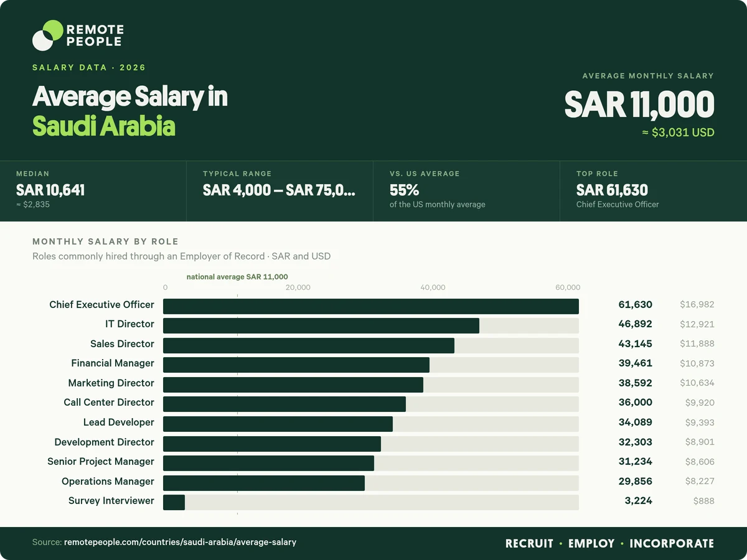
Task: Click the 43,145 salary value
Action: 636,343
